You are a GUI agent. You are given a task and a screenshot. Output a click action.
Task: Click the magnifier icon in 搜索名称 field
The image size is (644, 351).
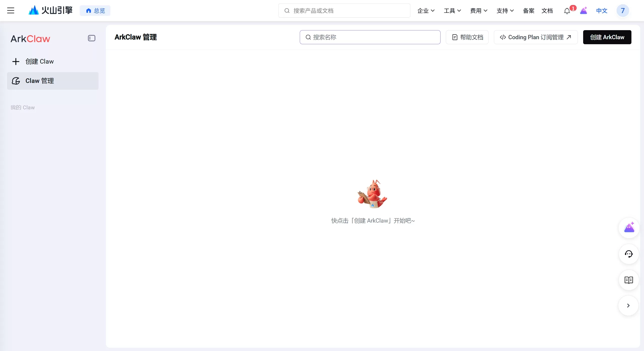(x=308, y=37)
